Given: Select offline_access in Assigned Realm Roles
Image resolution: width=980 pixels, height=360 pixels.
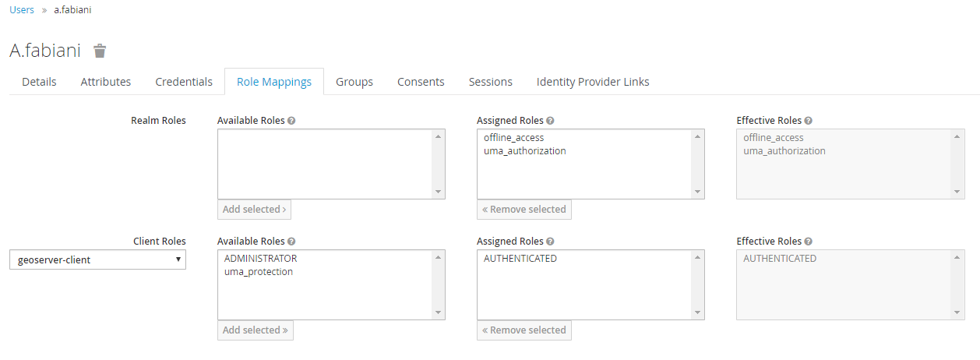Looking at the screenshot, I should [514, 138].
